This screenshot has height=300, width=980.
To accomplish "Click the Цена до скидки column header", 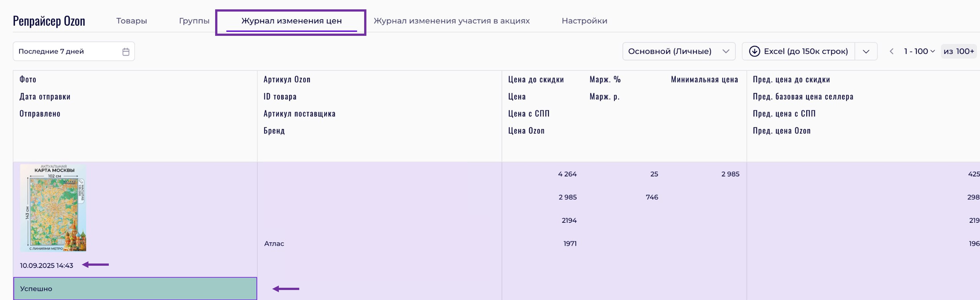I will pyautogui.click(x=536, y=79).
